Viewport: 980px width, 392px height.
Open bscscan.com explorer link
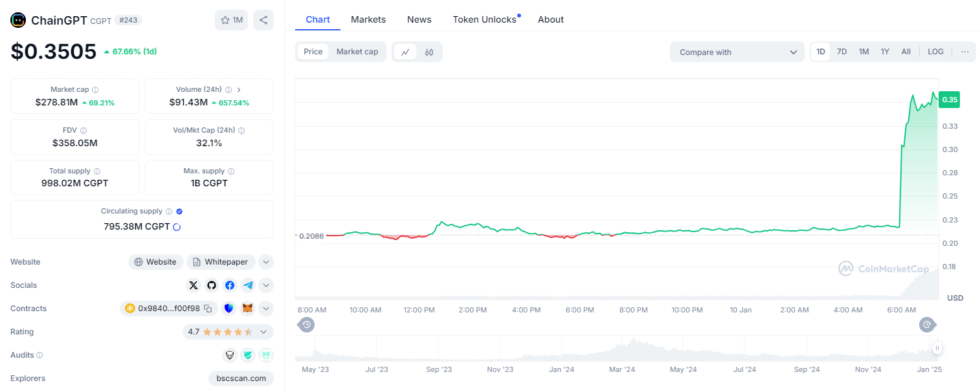point(241,378)
